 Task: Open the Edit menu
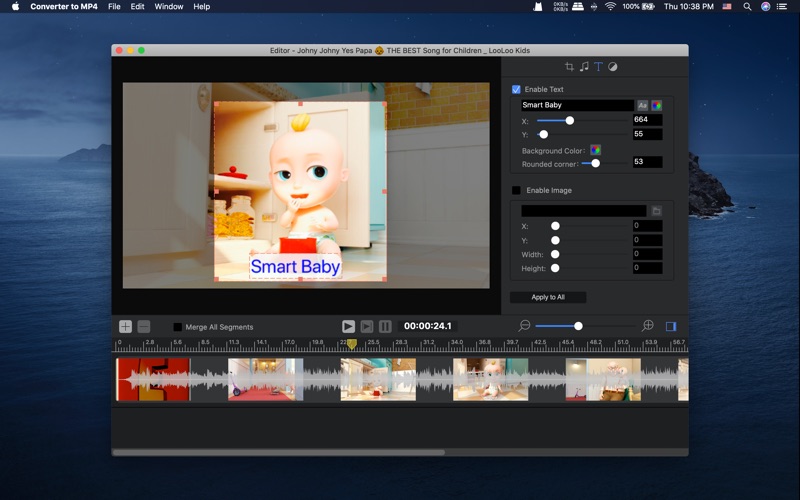point(137,6)
